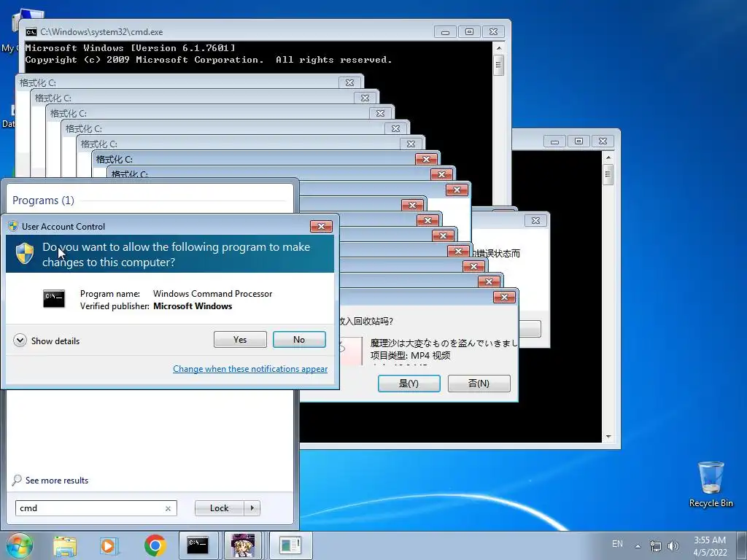This screenshot has height=560, width=747.
Task: Close the error dialog with 错误状态 text
Action: [x=535, y=220]
